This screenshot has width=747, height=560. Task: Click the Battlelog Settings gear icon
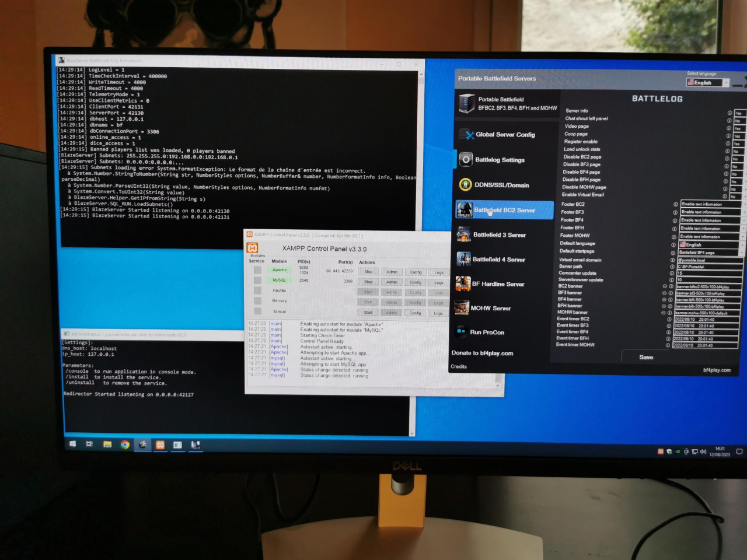466,159
